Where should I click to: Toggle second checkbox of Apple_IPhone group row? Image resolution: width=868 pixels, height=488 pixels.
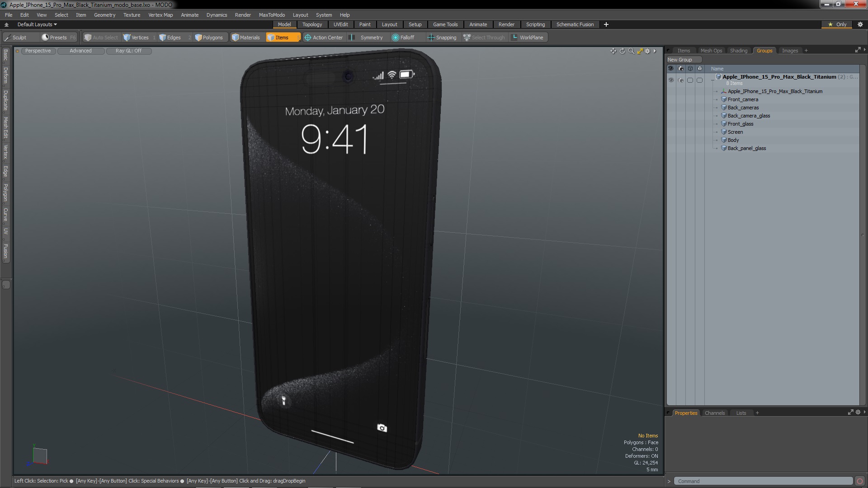pos(699,80)
